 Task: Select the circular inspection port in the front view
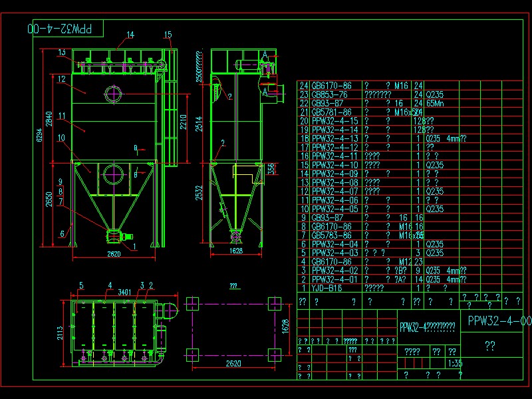coord(114,94)
